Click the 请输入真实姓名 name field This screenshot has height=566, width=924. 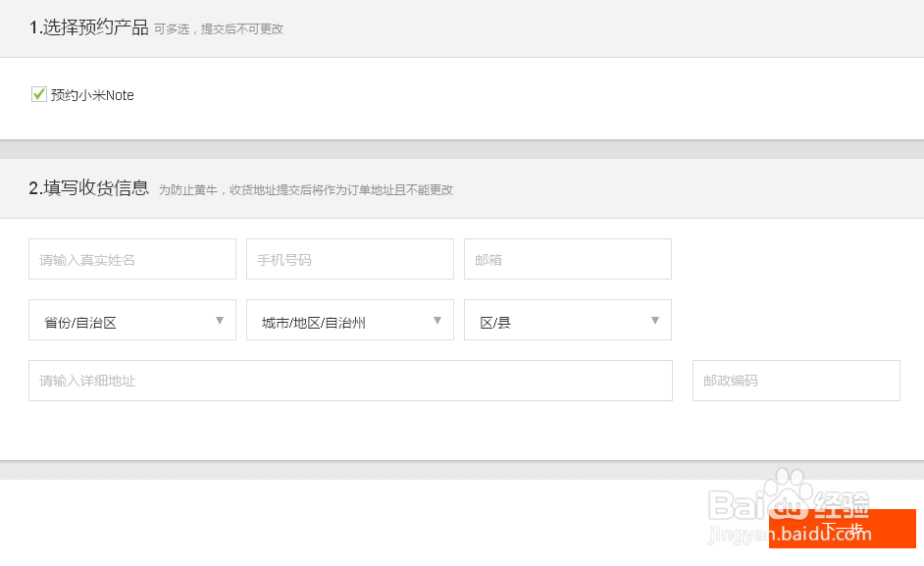click(132, 259)
